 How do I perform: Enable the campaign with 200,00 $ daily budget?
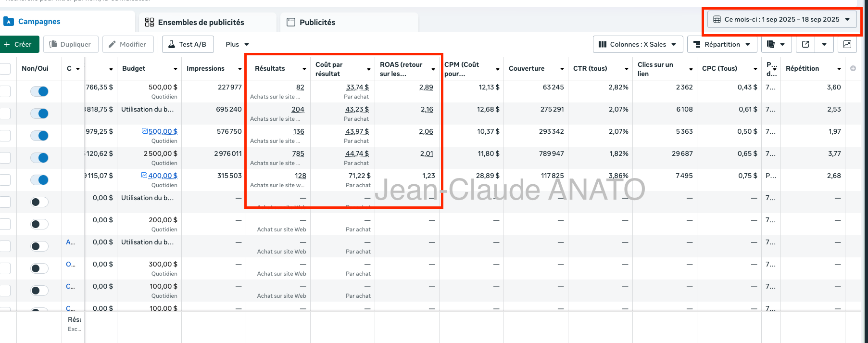click(x=39, y=224)
